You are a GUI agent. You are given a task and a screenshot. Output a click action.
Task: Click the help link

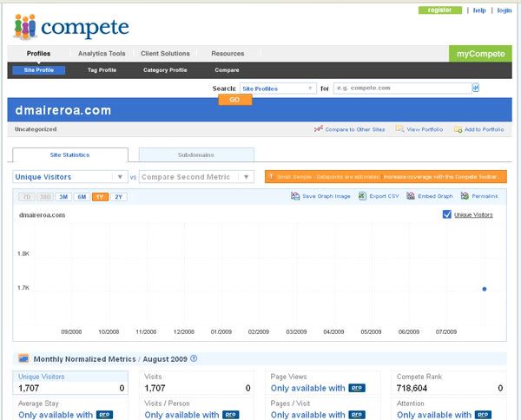click(479, 10)
